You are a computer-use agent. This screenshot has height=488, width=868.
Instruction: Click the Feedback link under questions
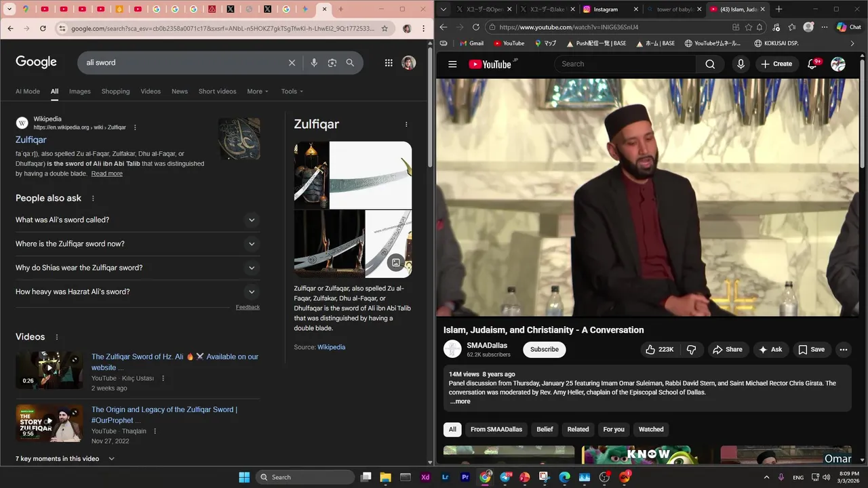[248, 307]
